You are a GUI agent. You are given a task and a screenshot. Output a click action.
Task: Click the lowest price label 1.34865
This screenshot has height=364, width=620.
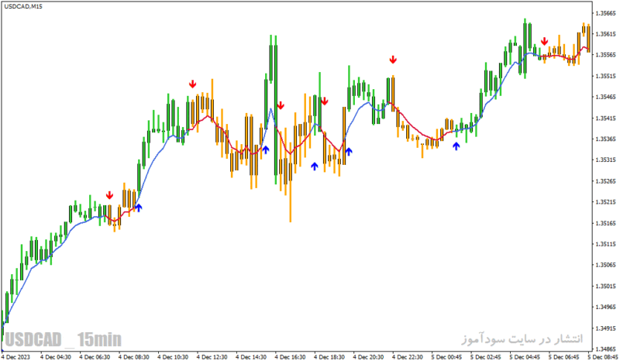click(605, 349)
